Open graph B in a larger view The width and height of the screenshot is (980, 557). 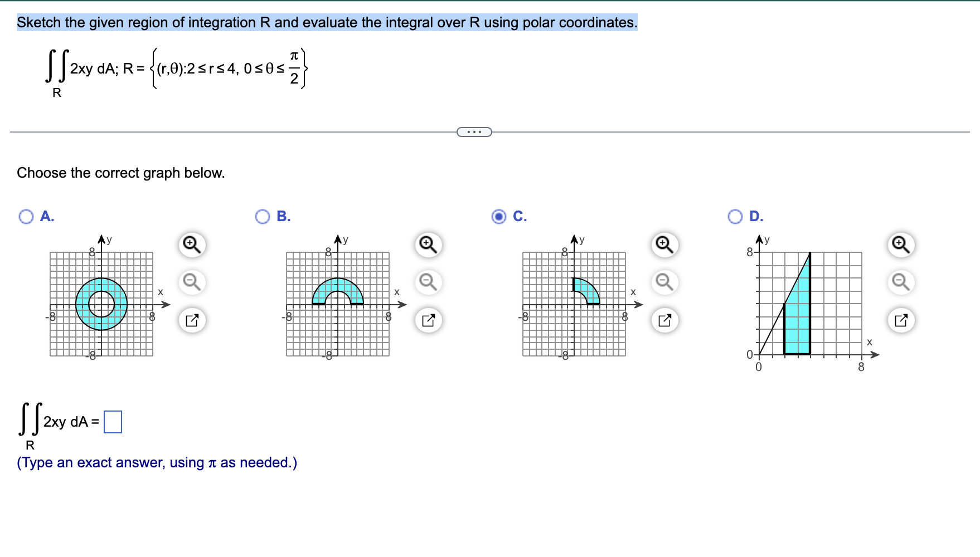428,320
